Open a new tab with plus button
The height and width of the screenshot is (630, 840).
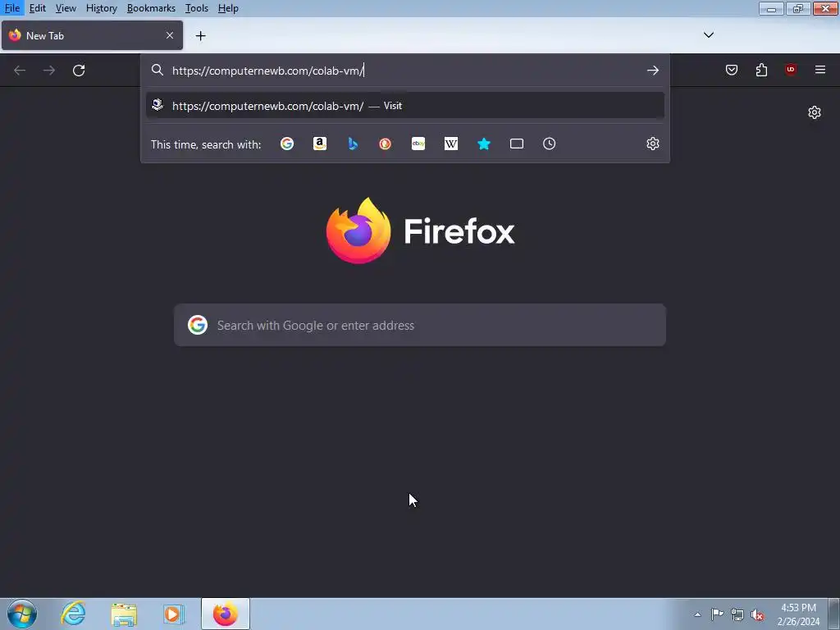click(x=200, y=36)
